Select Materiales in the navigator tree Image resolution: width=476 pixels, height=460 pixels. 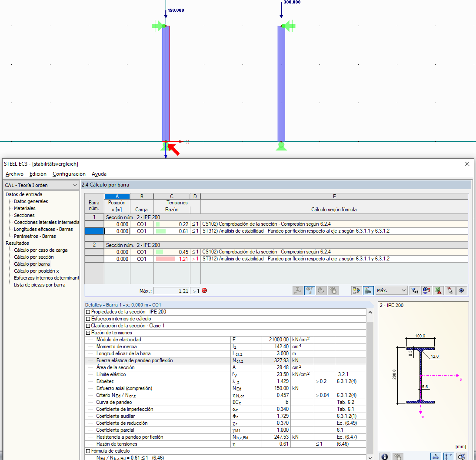pos(25,208)
